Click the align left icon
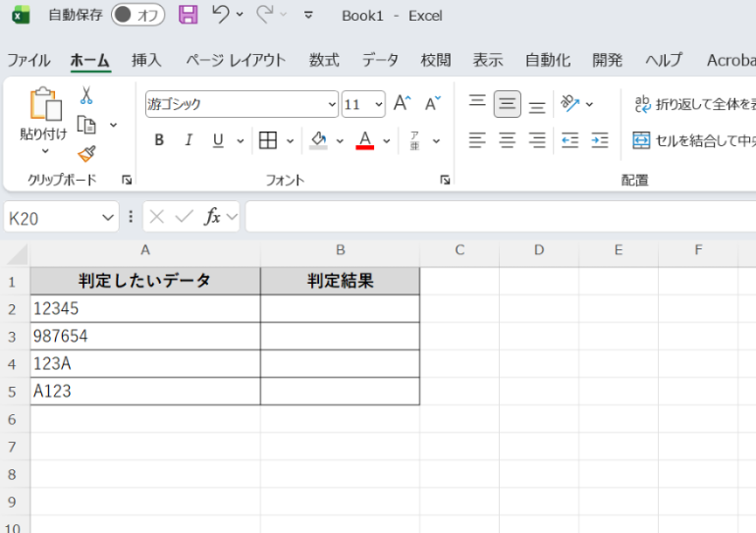 (x=477, y=140)
